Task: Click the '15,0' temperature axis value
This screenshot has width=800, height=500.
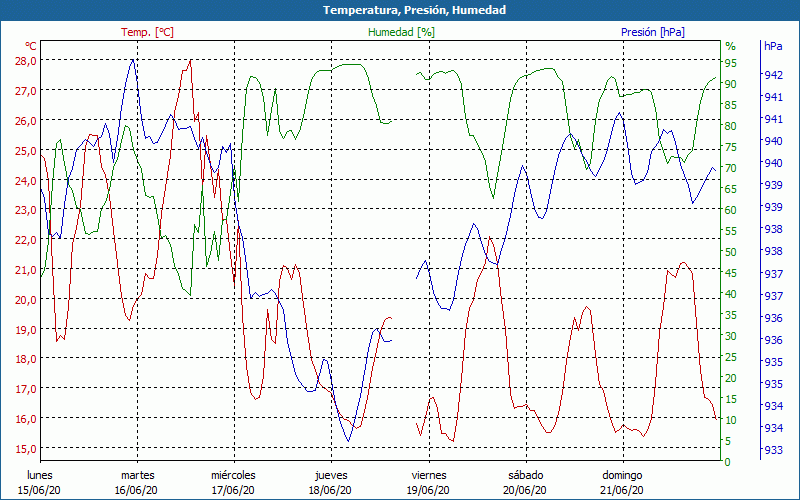Action: pos(26,449)
